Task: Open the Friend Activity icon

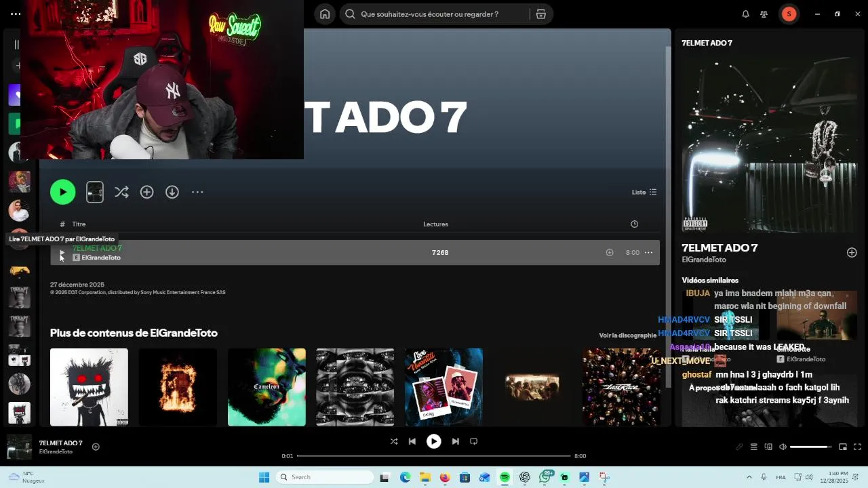Action: 764,14
